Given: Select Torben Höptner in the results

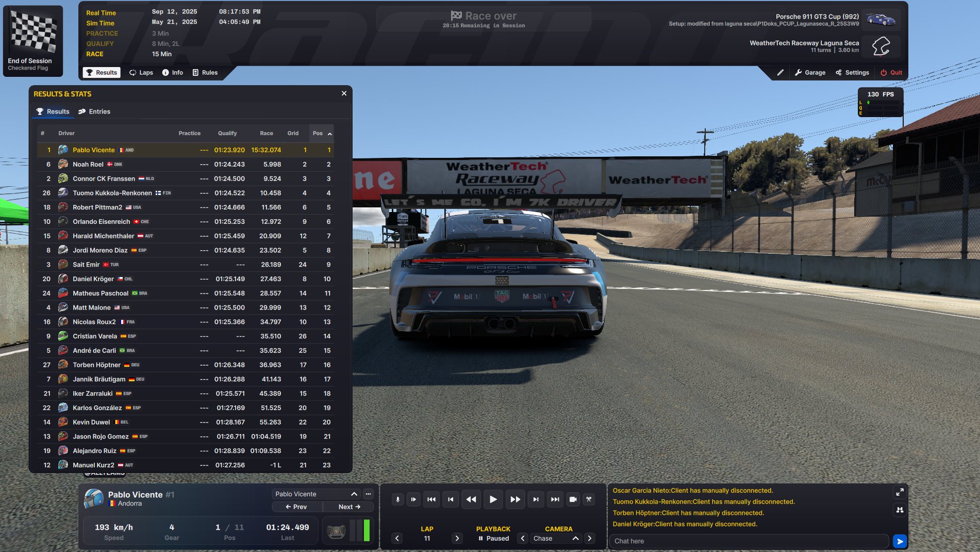Looking at the screenshot, I should (x=186, y=365).
